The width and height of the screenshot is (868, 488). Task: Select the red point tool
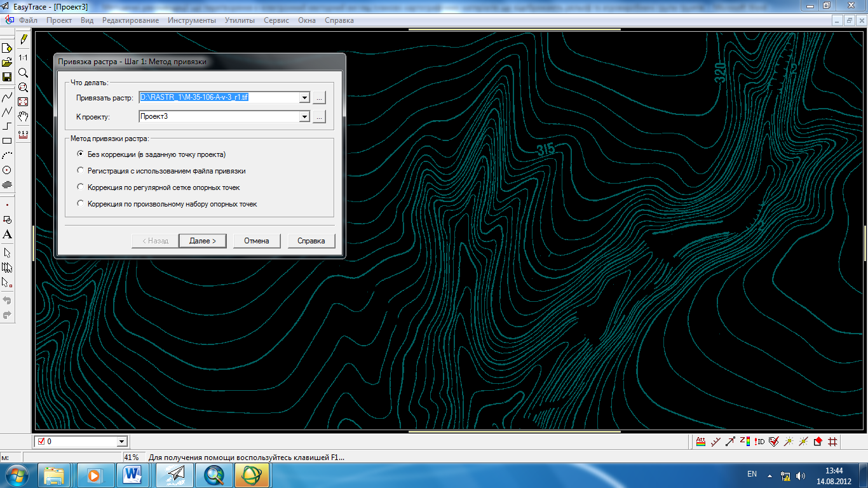(x=7, y=205)
